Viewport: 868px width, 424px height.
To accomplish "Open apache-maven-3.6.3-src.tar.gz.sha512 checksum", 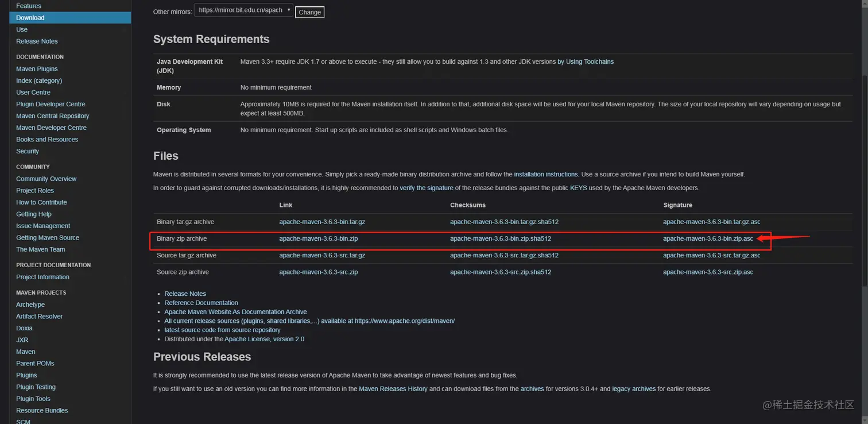I will (x=505, y=255).
